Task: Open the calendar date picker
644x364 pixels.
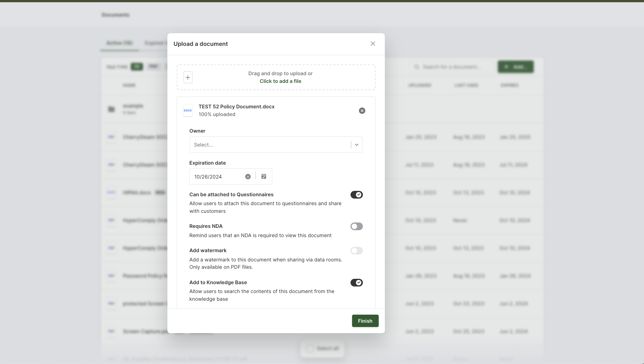Action: coord(264,176)
